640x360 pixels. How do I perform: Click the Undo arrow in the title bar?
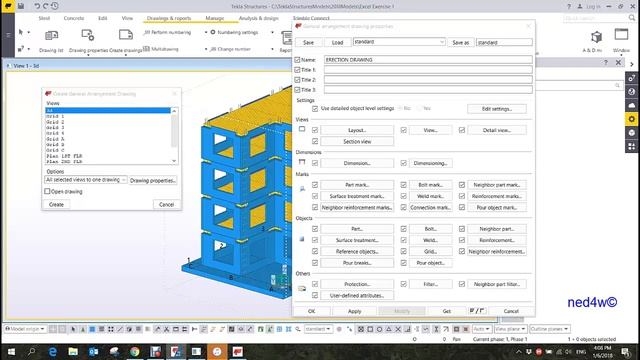[37, 6]
